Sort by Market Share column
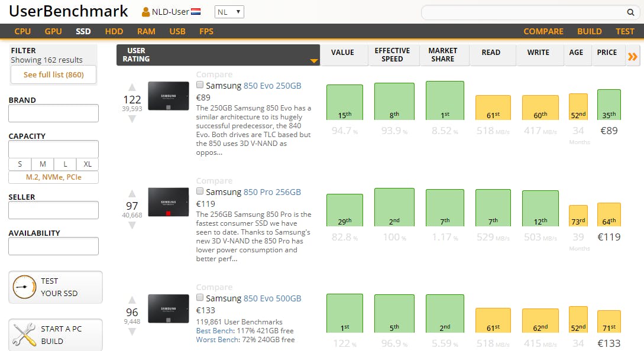The width and height of the screenshot is (644, 351). click(x=444, y=55)
